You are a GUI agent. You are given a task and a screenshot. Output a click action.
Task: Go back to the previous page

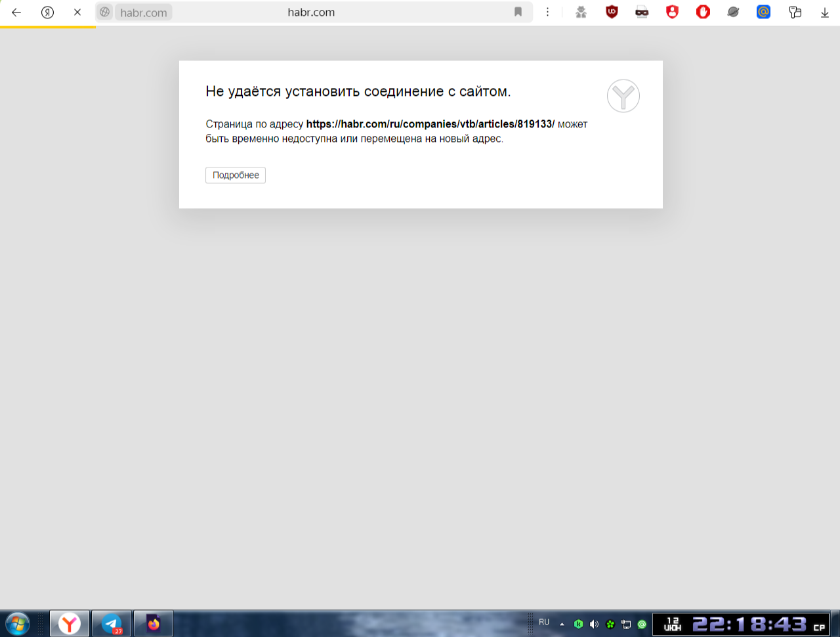point(16,12)
